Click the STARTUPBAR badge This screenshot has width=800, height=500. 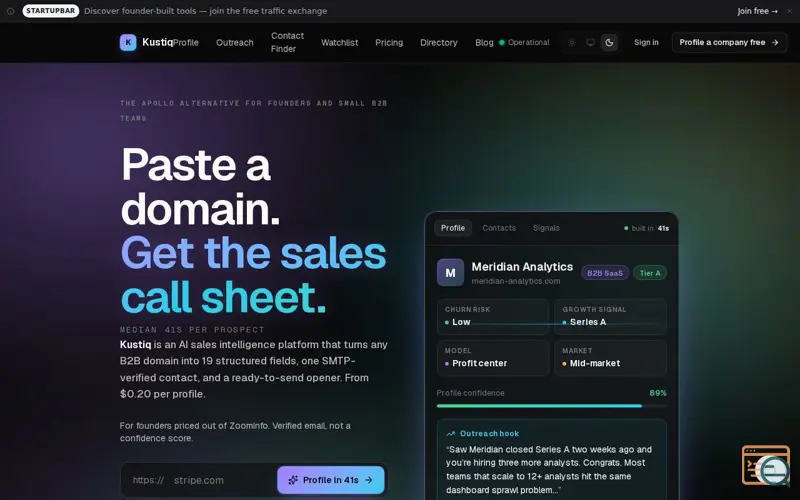[51, 11]
